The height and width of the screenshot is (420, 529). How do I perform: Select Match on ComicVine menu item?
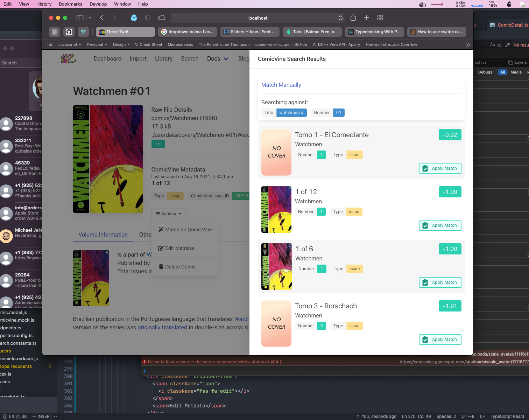185,230
